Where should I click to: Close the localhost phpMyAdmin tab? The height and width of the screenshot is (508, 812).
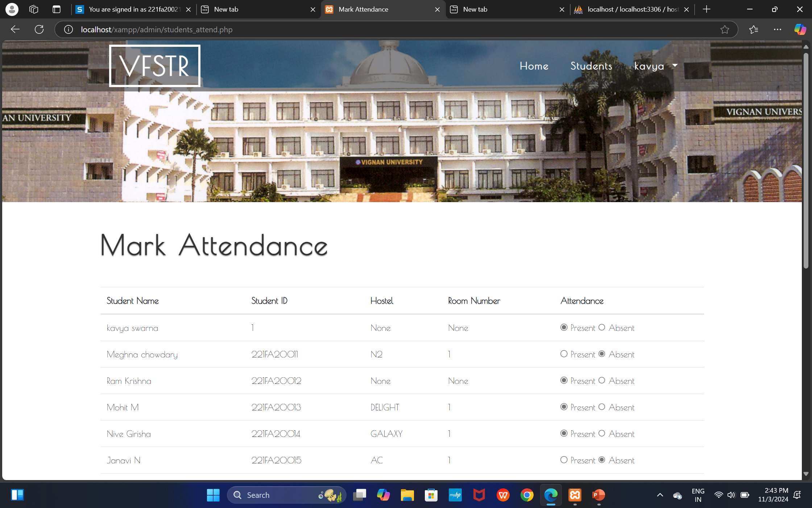point(686,9)
